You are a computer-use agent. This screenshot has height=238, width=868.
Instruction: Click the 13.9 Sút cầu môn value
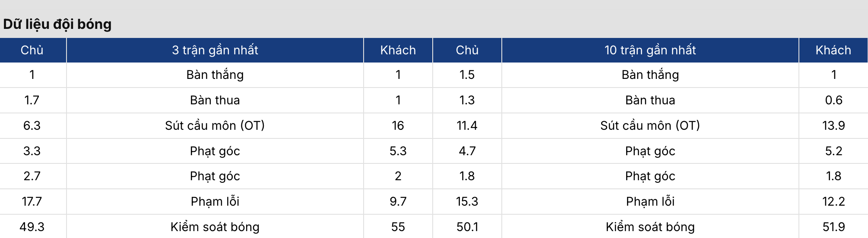833,125
